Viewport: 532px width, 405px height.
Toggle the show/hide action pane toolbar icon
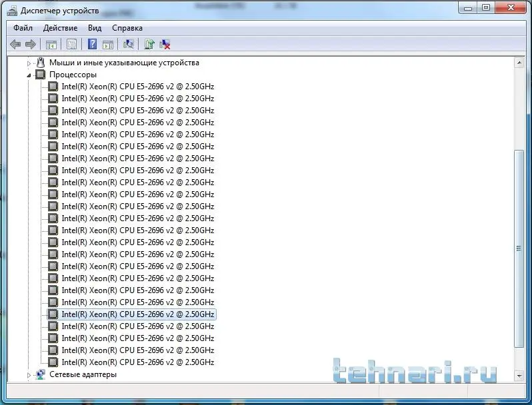coord(108,45)
